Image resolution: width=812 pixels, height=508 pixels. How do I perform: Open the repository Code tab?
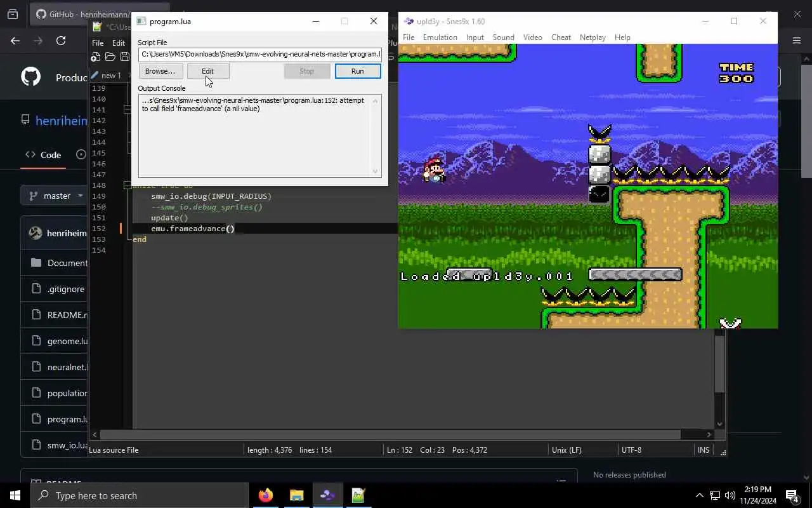(x=43, y=154)
